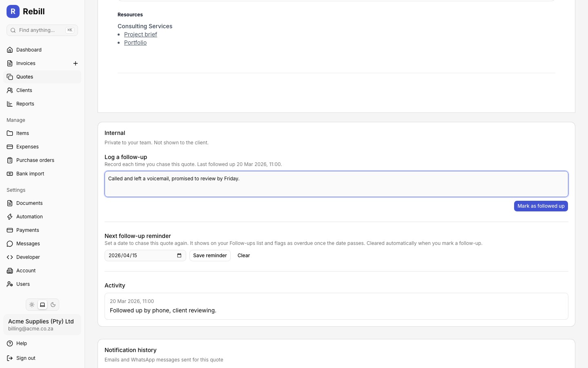Viewport: 588px width, 368px height.
Task: Open Documents settings
Action: tap(42, 203)
